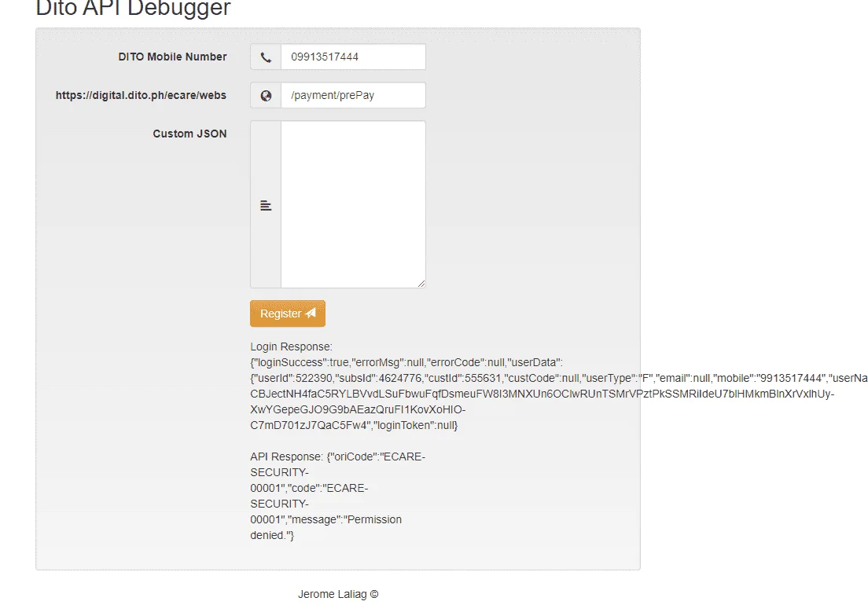Click the phone icon beside mobile number

pos(266,57)
